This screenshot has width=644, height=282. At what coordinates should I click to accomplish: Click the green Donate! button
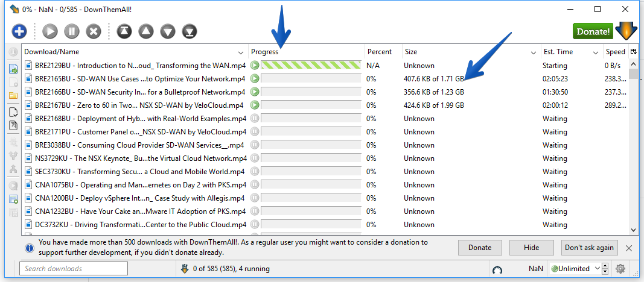[593, 31]
